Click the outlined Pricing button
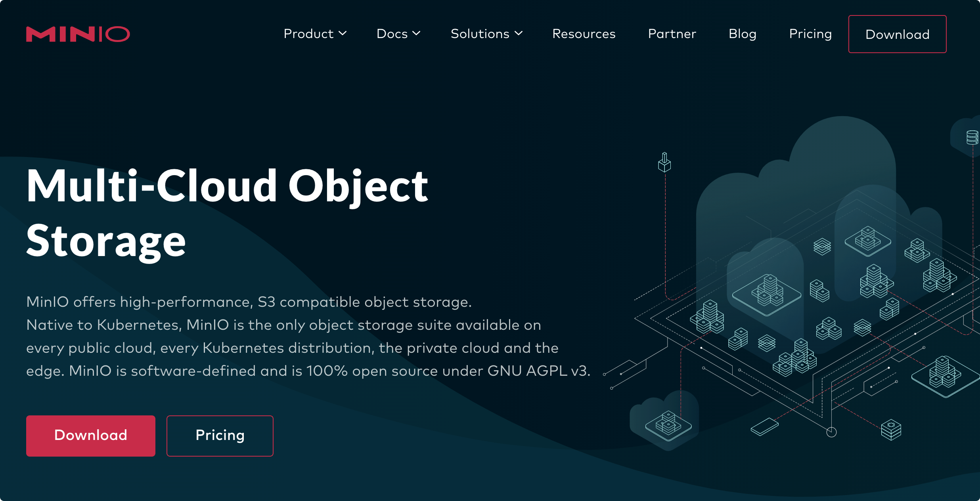Viewport: 980px width, 501px height. pos(220,434)
